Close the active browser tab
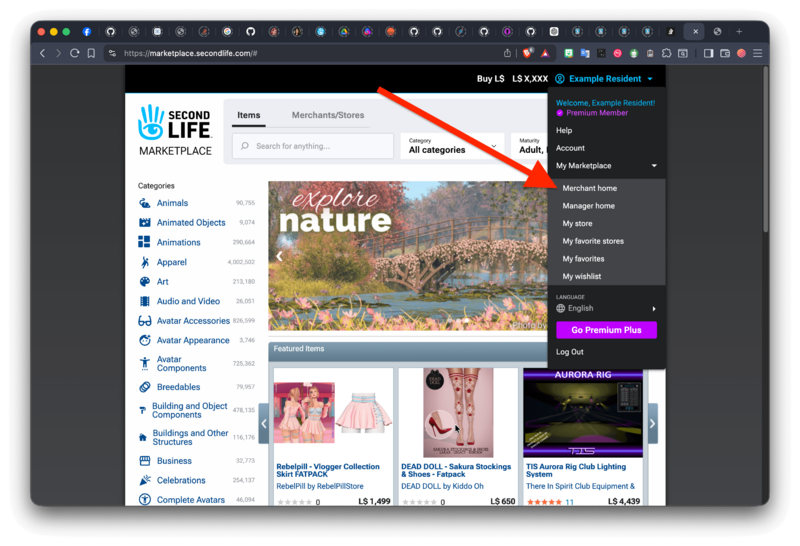The height and width of the screenshot is (546, 800). (x=695, y=32)
